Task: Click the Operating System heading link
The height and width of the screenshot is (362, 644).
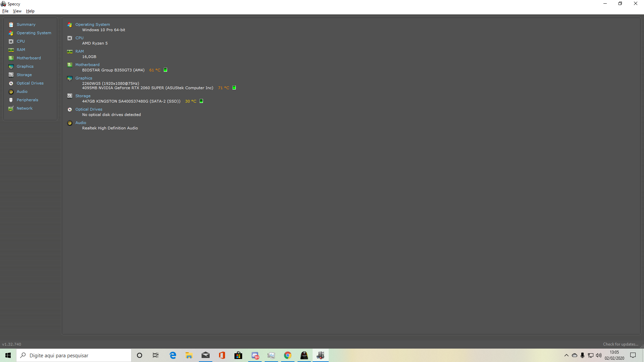Action: (x=93, y=24)
